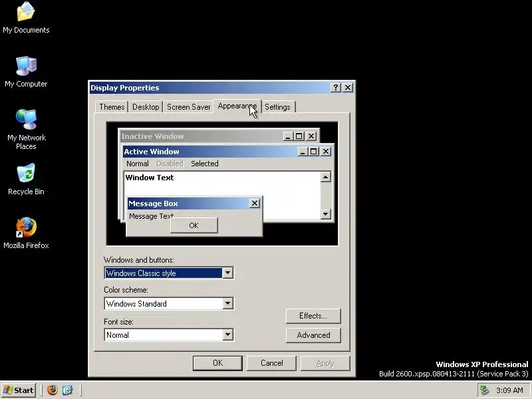Image resolution: width=532 pixels, height=399 pixels.
Task: Click the grayed-out Apply button
Action: pos(325,363)
